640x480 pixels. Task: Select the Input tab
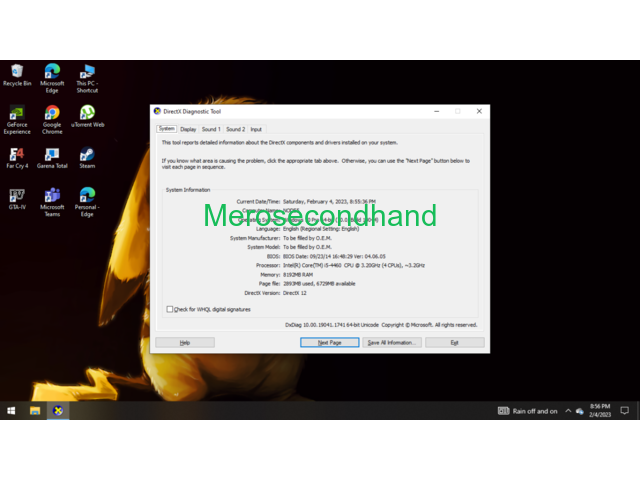click(256, 129)
